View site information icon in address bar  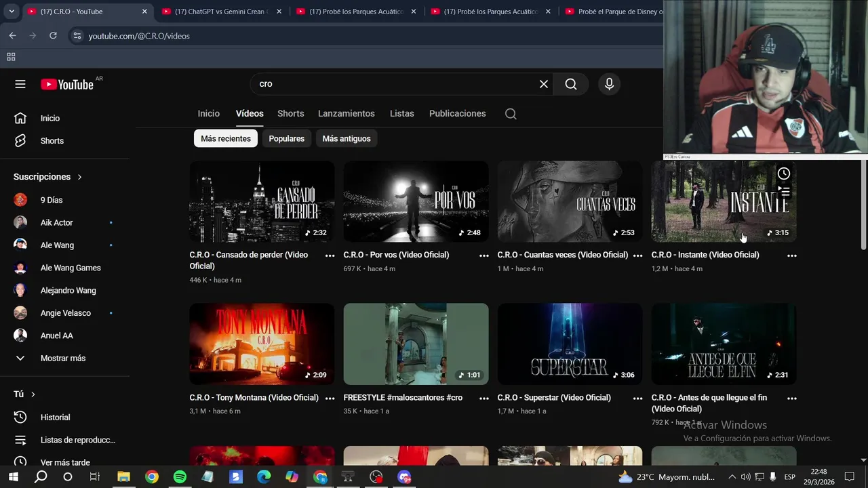click(x=77, y=36)
